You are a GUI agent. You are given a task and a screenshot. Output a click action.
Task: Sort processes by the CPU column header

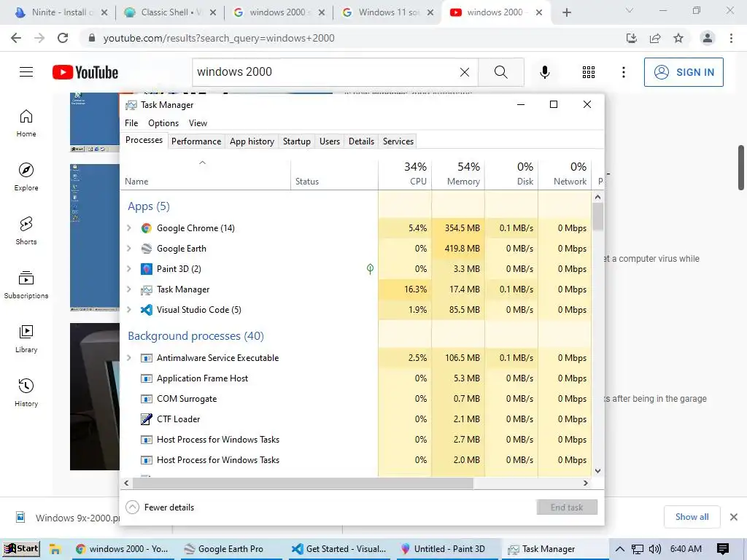click(405, 174)
